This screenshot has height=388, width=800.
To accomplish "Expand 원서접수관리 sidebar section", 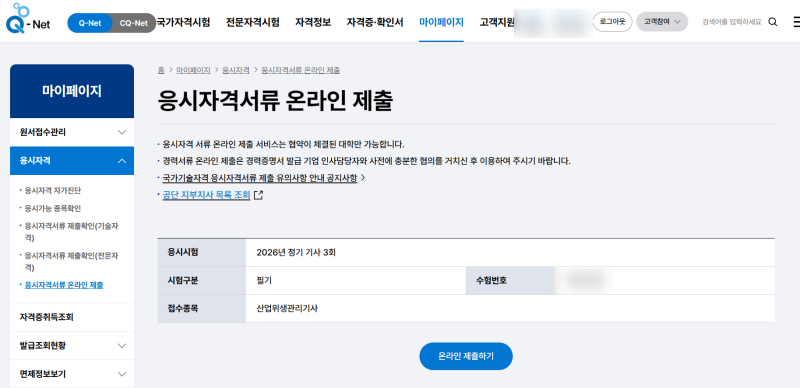I will tap(72, 132).
